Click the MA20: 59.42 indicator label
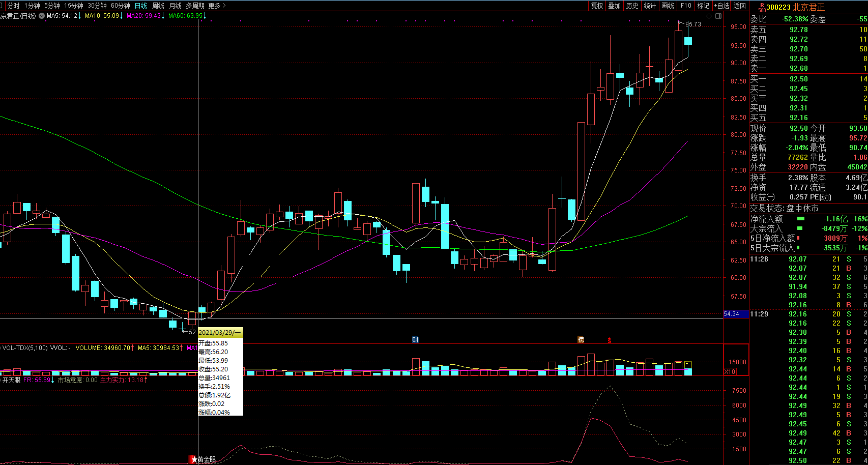 [x=145, y=16]
